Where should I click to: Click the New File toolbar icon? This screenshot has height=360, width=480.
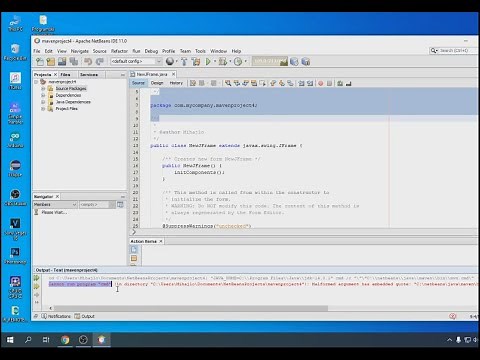coord(40,62)
